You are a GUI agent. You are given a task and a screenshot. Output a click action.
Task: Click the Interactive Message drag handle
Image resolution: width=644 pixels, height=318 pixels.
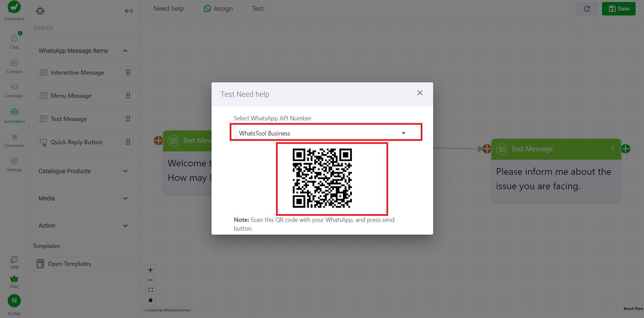[x=128, y=73]
